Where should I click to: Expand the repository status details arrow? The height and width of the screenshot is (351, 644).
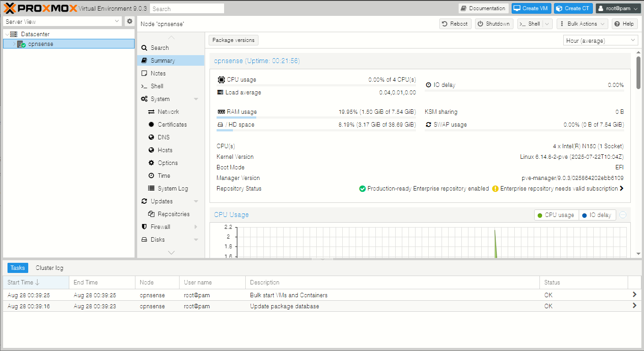pos(622,188)
